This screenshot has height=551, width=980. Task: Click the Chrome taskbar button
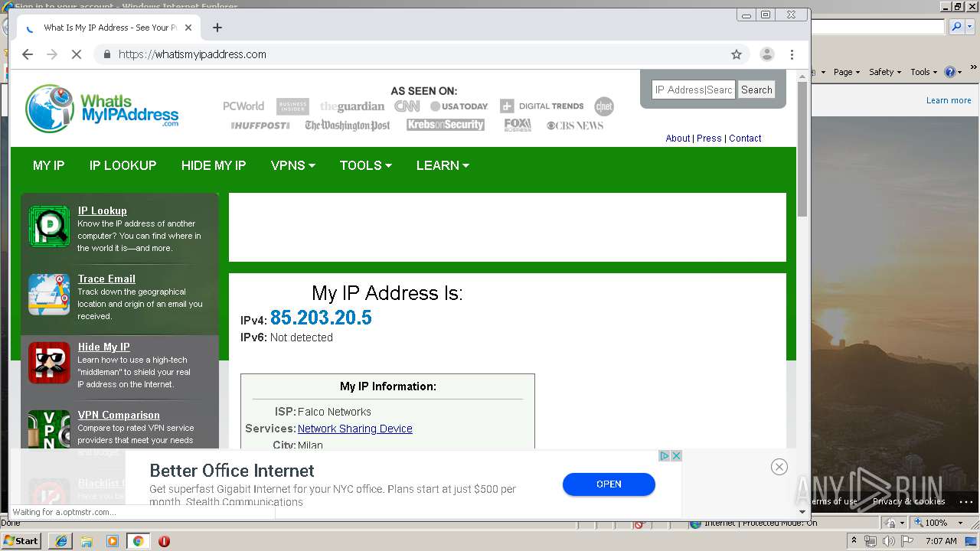[x=139, y=541]
